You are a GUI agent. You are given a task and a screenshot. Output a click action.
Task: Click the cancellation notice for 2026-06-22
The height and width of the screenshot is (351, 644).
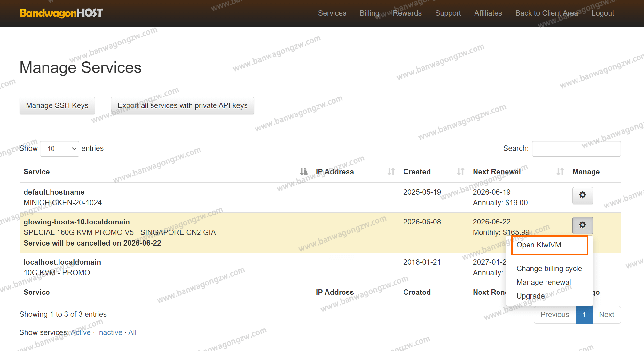tap(92, 243)
